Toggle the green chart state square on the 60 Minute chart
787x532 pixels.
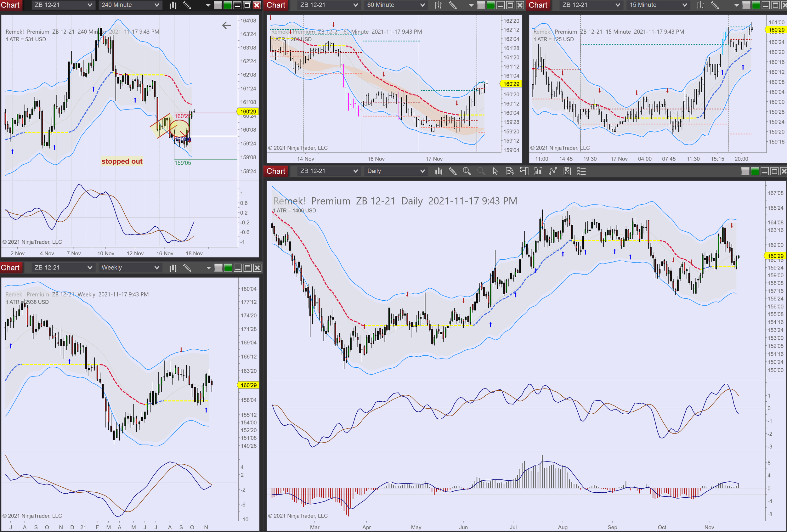pyautogui.click(x=491, y=5)
